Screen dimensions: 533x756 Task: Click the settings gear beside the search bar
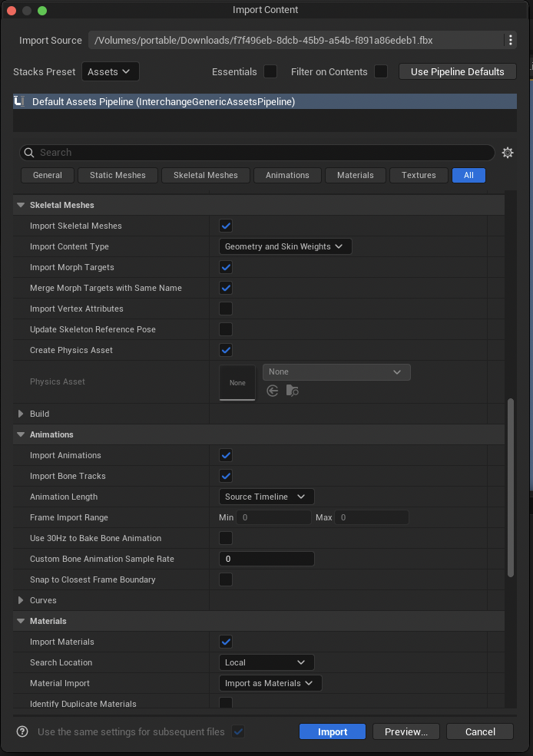click(x=507, y=153)
